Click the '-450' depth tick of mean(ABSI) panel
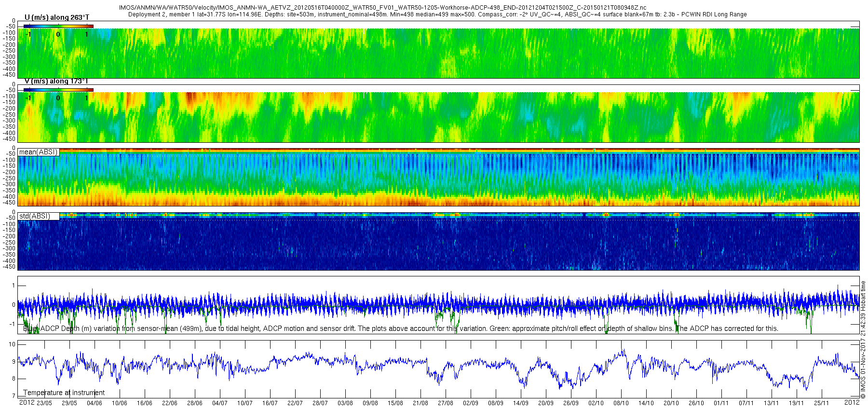868x410 pixels. (x=10, y=203)
